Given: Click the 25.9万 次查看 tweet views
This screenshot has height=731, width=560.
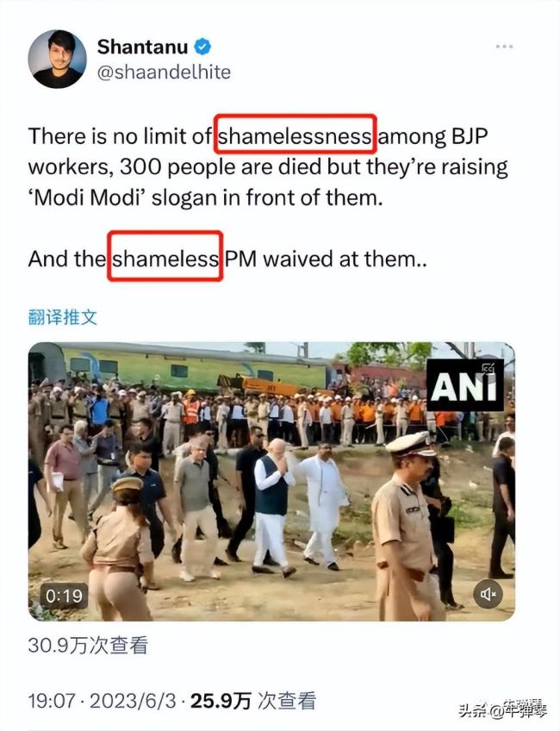Looking at the screenshot, I should coord(253,701).
